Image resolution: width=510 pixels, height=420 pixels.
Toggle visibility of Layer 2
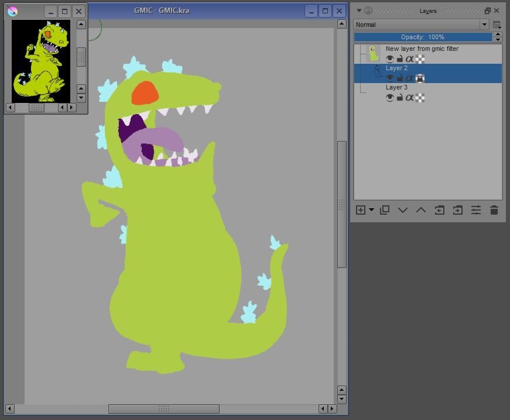[389, 78]
